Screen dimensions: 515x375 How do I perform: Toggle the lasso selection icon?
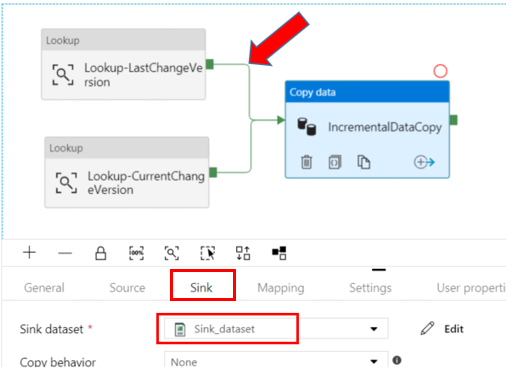pos(207,253)
